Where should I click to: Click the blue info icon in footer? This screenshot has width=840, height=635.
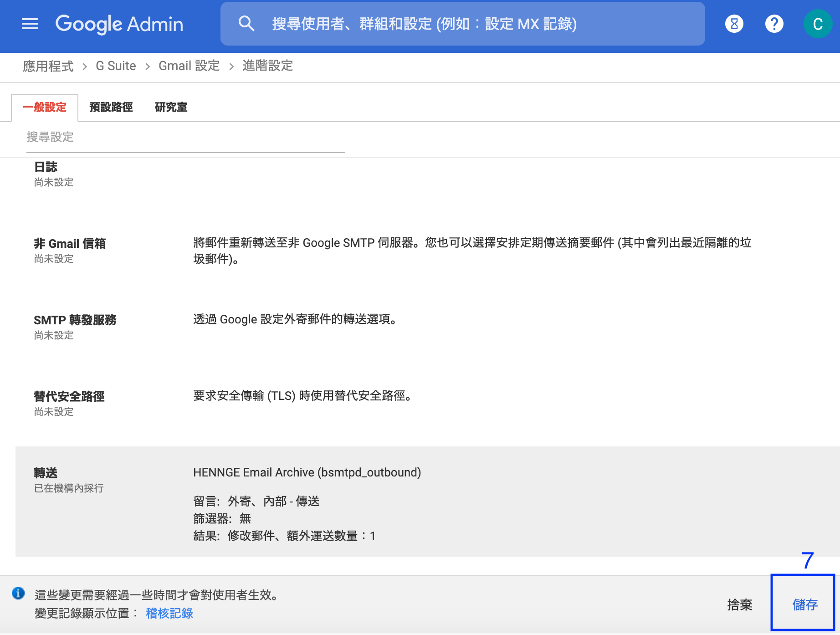(18, 593)
